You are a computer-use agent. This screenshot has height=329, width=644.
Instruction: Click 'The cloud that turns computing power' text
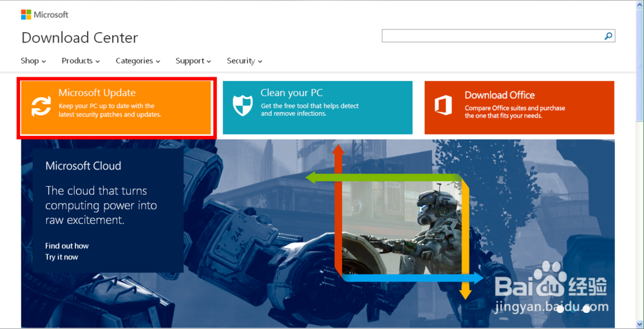[x=101, y=205]
